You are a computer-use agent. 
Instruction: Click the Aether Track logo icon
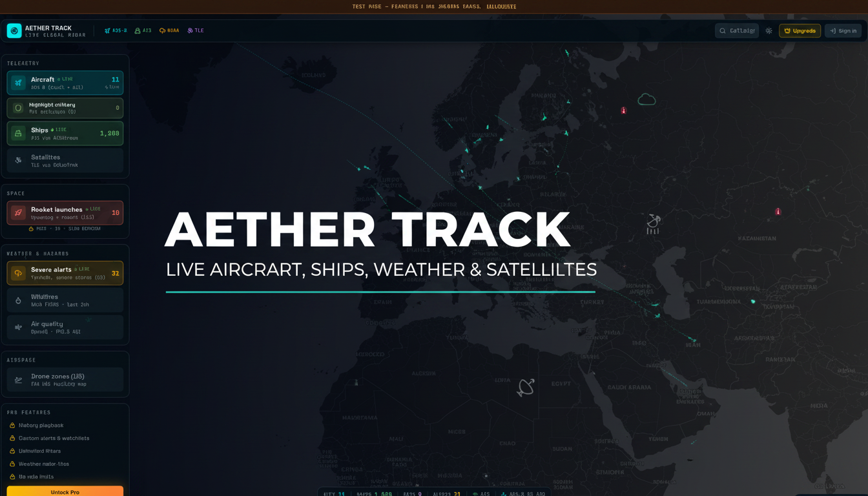[14, 30]
